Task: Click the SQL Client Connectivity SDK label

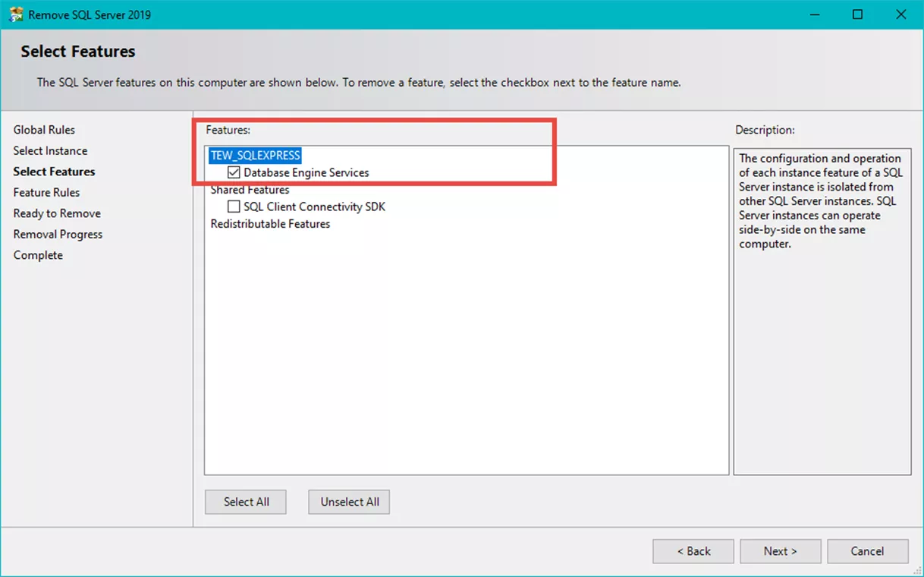Action: (315, 207)
